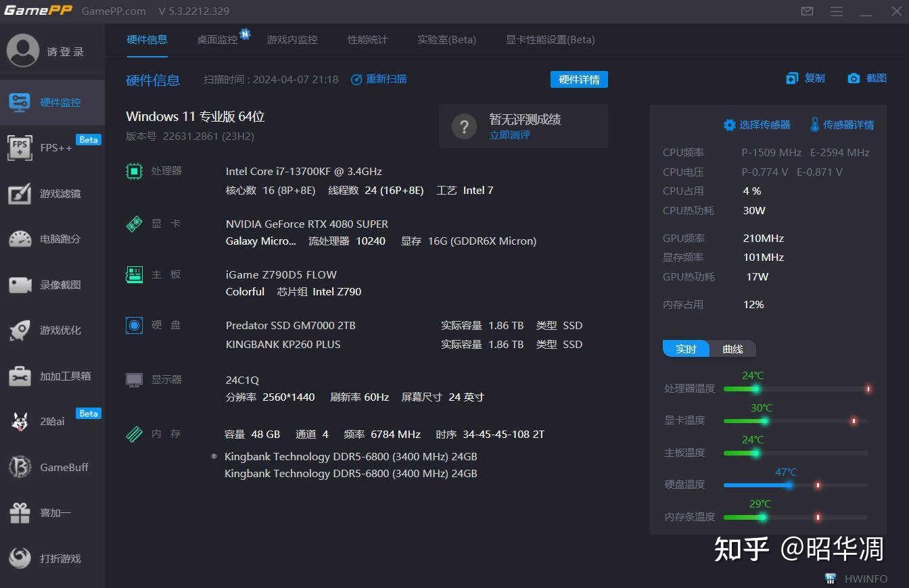The image size is (909, 588).
Task: Switch to the 桌面监控 tab
Action: [217, 40]
